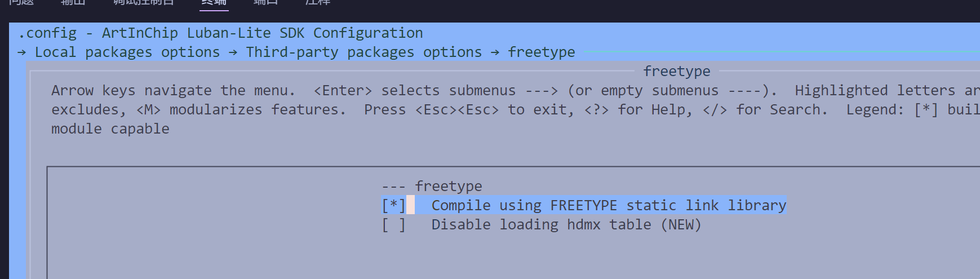
Task: Switch to the 问题 (Problems) panel tab
Action: (x=21, y=2)
